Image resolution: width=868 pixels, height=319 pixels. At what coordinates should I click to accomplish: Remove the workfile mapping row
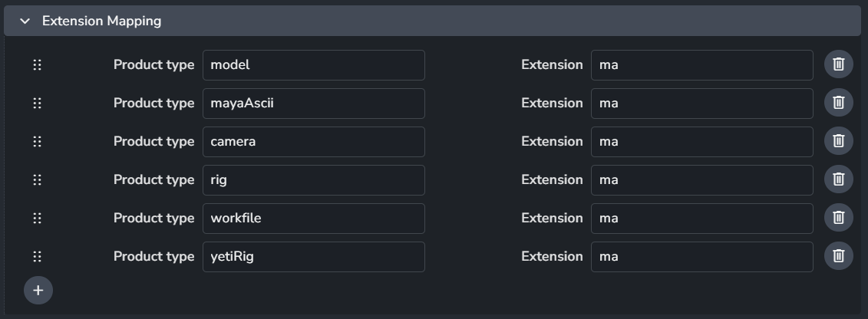[839, 219]
